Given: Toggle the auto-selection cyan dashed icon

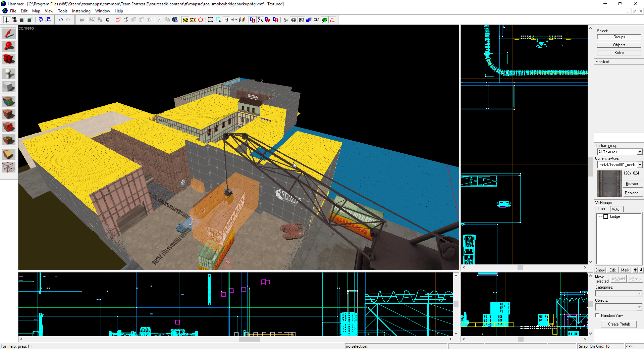Looking at the screenshot, I should [x=218, y=20].
